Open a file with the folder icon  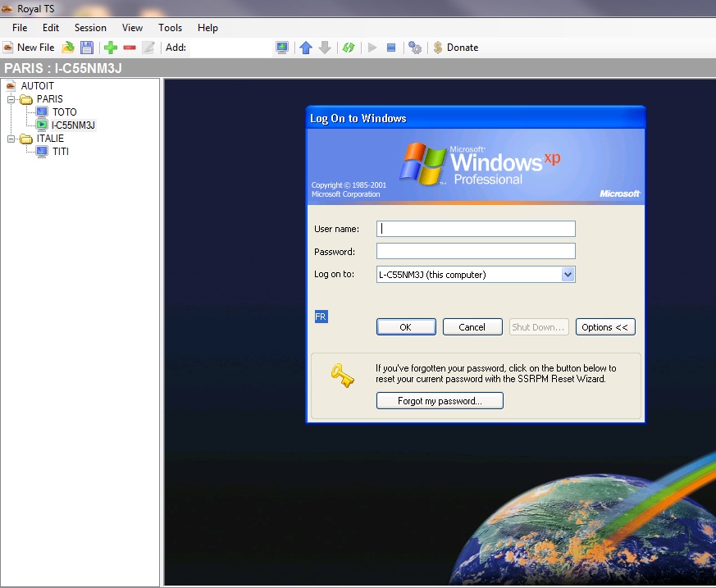coord(68,48)
